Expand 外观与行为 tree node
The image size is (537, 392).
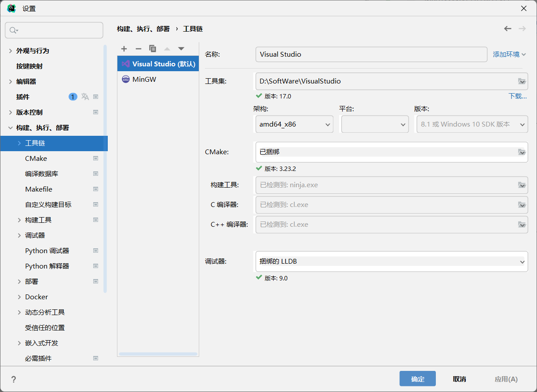tap(11, 51)
